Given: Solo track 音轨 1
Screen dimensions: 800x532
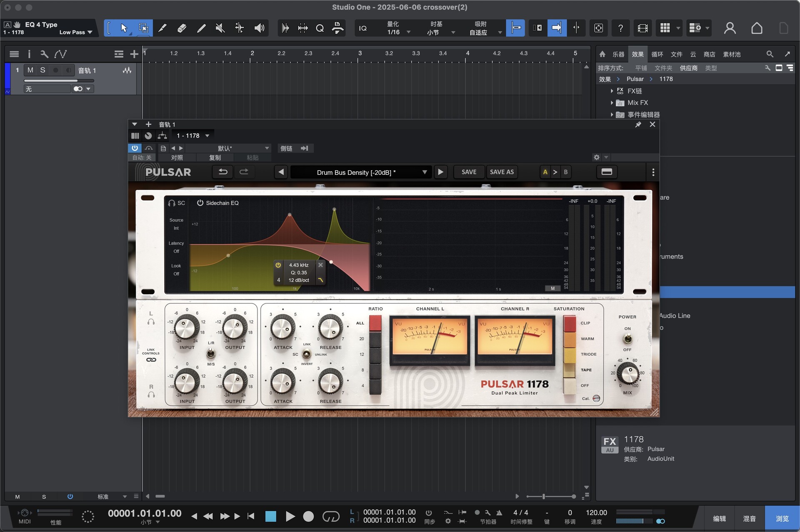Looking at the screenshot, I should point(42,70).
